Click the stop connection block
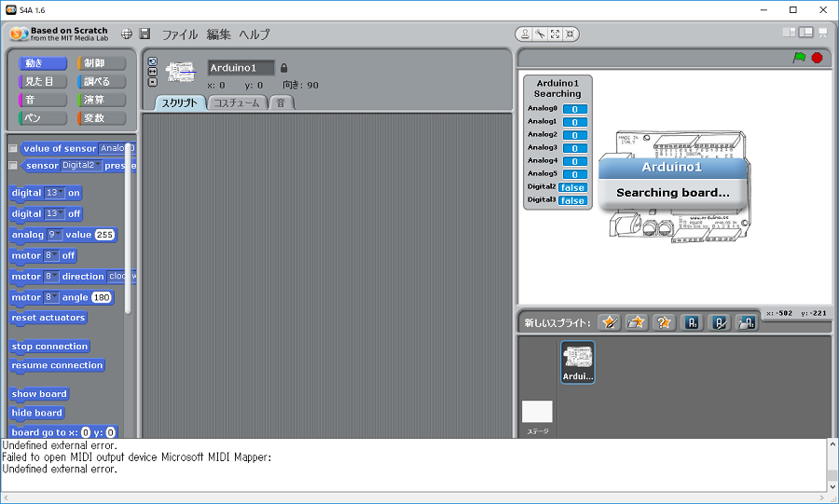Image resolution: width=839 pixels, height=504 pixels. coord(49,347)
